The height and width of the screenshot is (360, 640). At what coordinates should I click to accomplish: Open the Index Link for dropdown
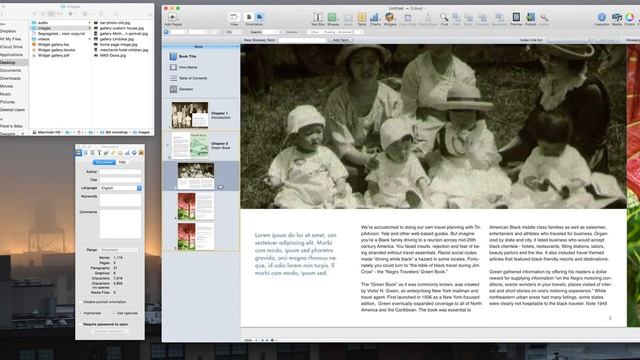570,40
